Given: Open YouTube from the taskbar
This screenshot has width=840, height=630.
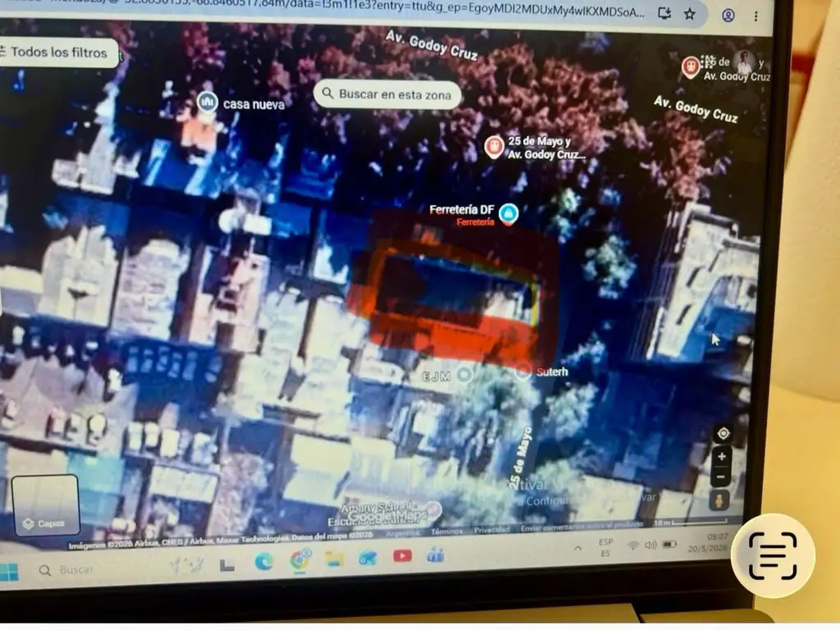Looking at the screenshot, I should click(x=402, y=556).
